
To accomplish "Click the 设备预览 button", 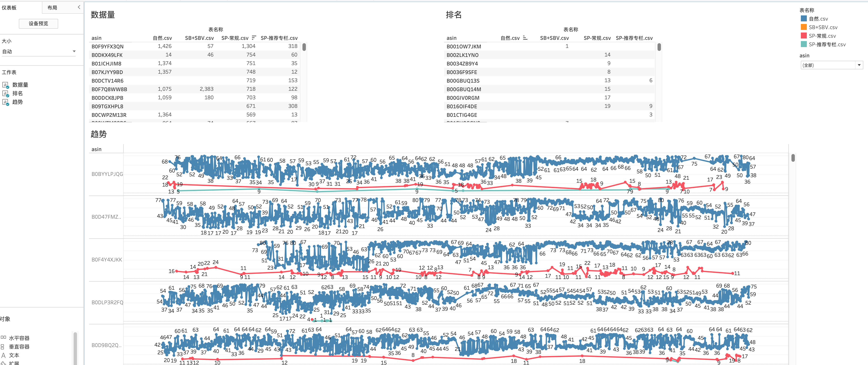I will (x=39, y=24).
